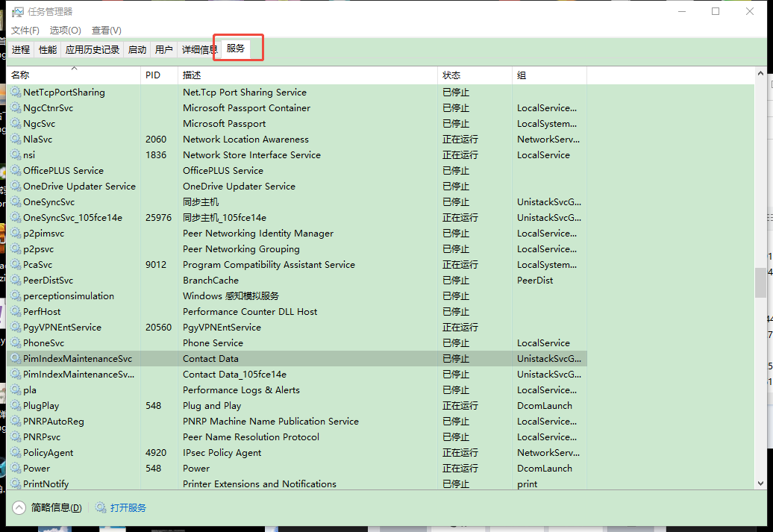
Task: Click the Microsoft Passport Container description
Action: tap(246, 108)
